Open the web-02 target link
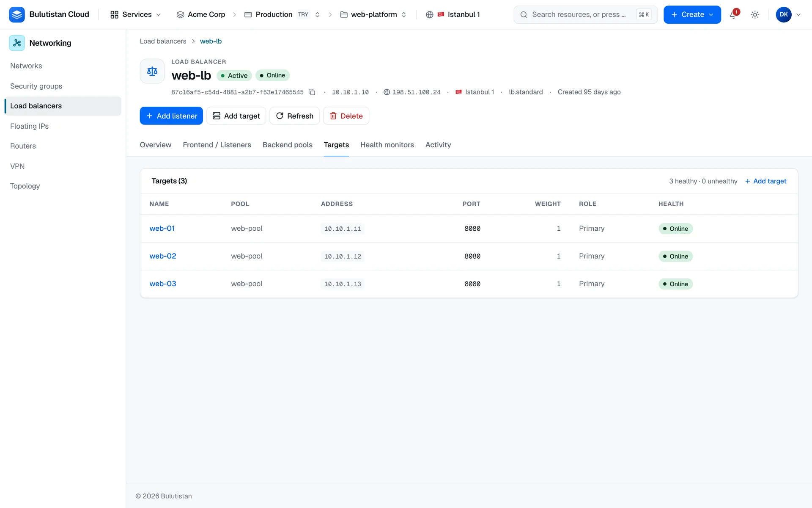 (163, 256)
